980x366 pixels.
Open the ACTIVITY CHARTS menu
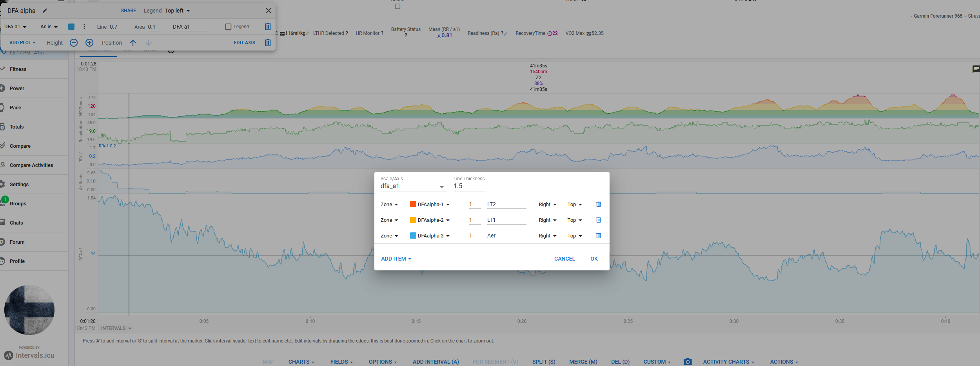pyautogui.click(x=728, y=362)
